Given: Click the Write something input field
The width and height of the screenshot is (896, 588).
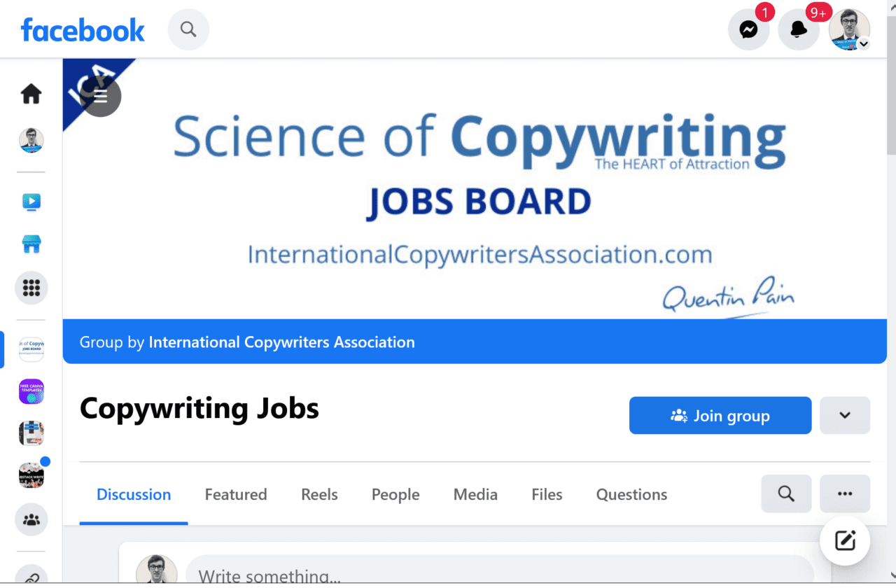Looking at the screenshot, I should click(x=420, y=574).
